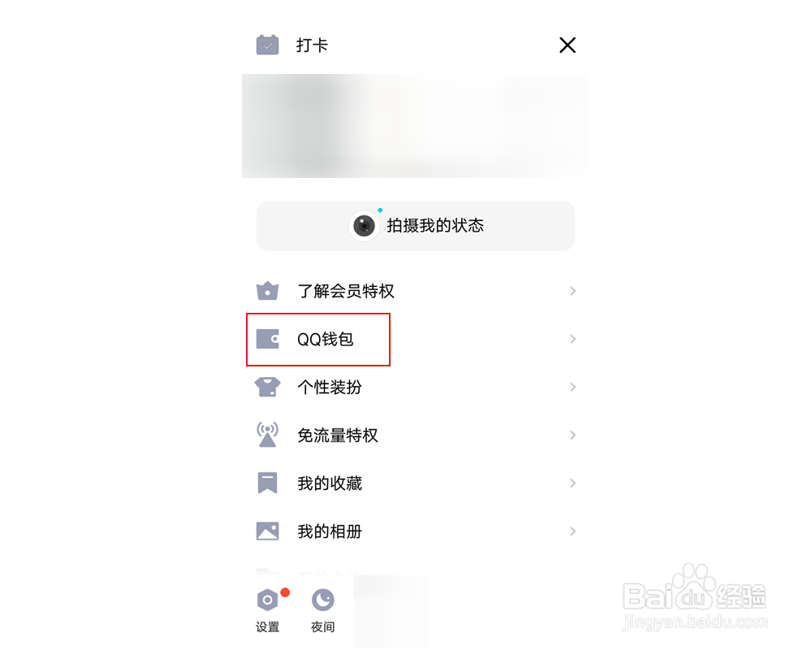Viewport: 812px width, 650px height.
Task: Tap the antenna 免流量特权 icon
Action: (x=267, y=435)
